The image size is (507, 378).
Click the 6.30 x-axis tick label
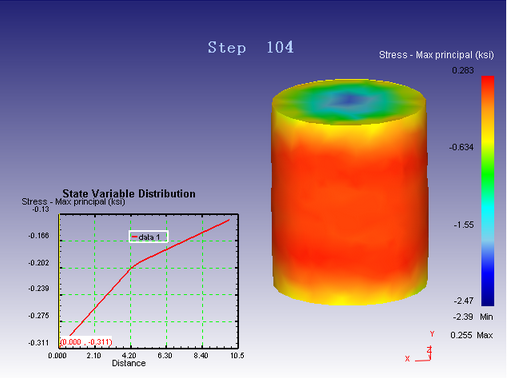click(165, 356)
